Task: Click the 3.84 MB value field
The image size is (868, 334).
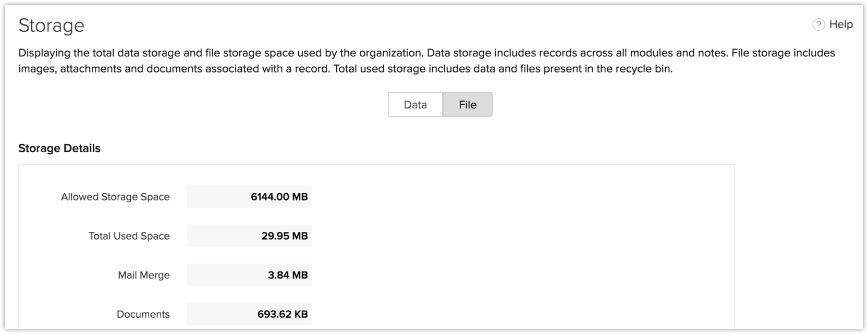Action: [x=249, y=275]
